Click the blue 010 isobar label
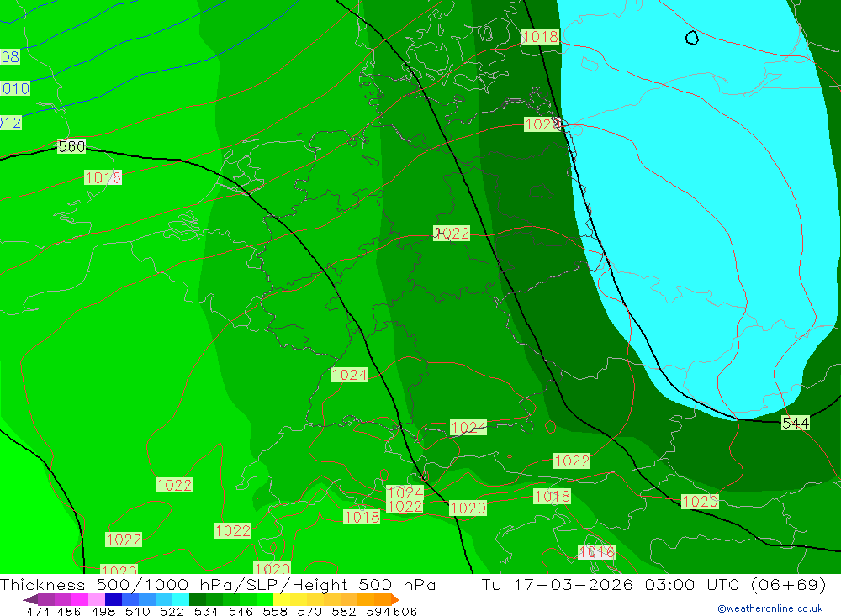Image resolution: width=841 pixels, height=616 pixels. tap(14, 88)
